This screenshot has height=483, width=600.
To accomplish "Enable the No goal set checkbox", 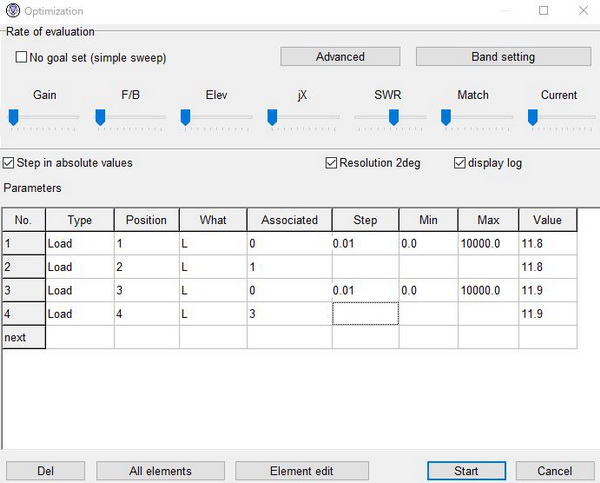I will [x=22, y=58].
